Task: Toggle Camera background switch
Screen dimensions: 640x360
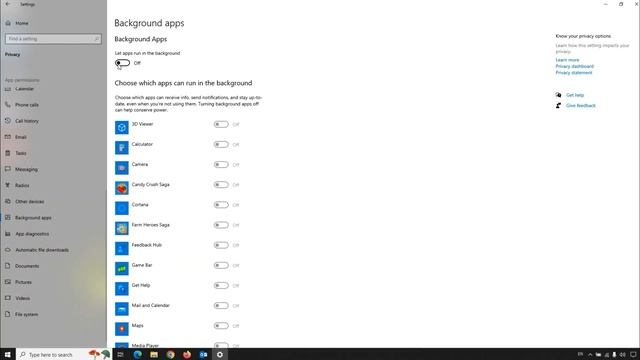Action: coord(221,164)
